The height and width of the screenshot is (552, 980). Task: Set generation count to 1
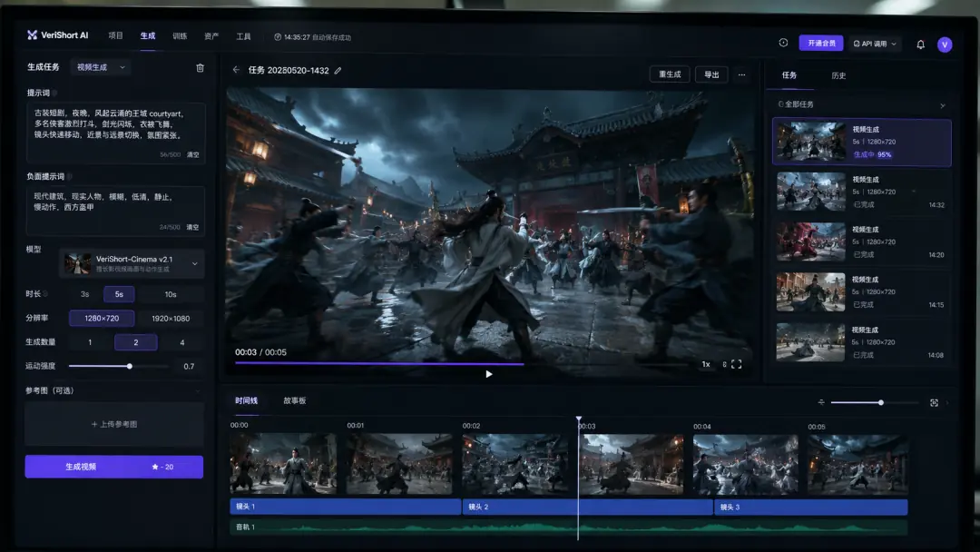pyautogui.click(x=90, y=342)
